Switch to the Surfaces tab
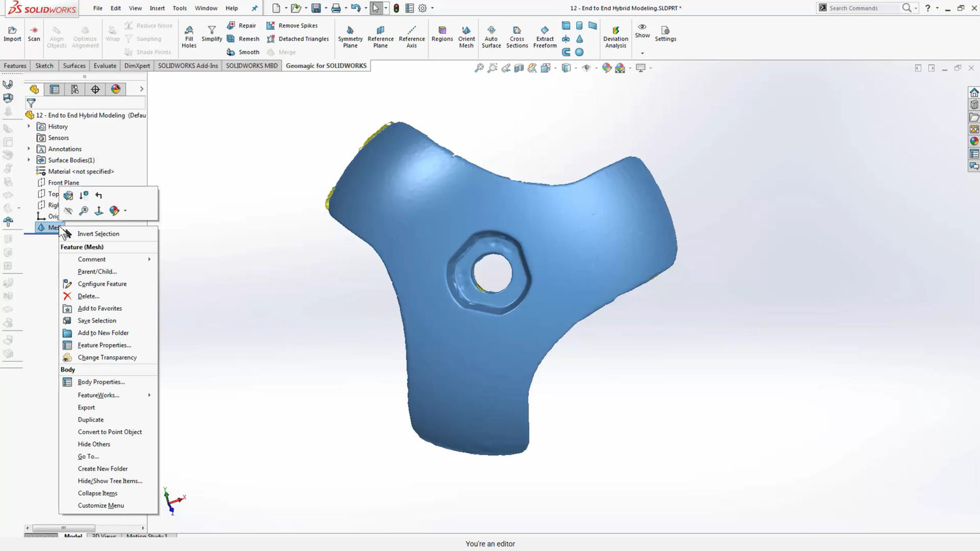 tap(74, 66)
